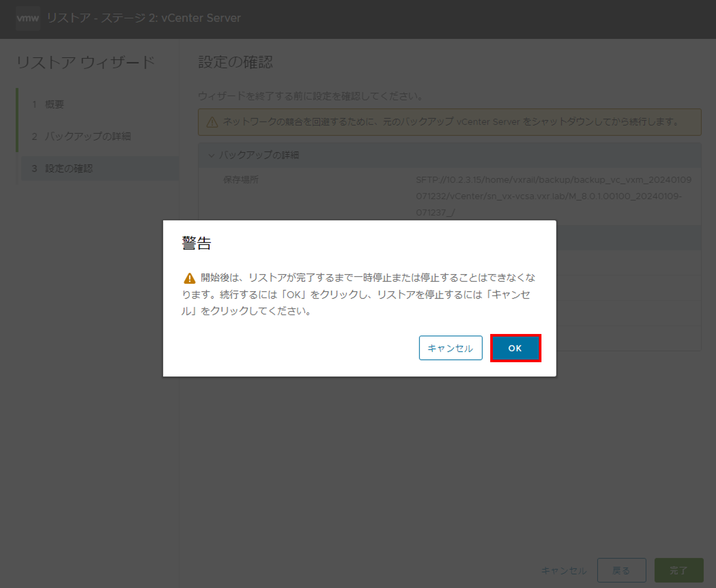Click キャンセル in the warning dialog

(451, 348)
